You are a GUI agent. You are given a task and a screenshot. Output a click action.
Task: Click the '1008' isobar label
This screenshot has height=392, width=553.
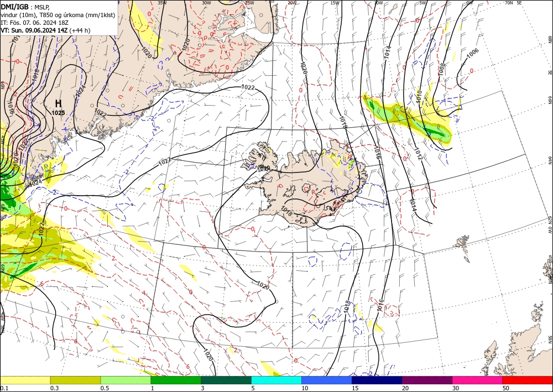tap(441, 69)
